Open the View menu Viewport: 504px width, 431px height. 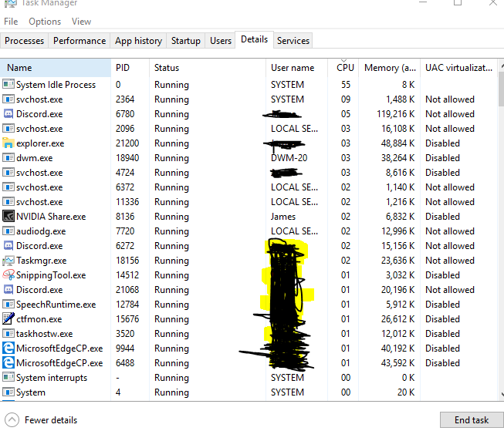pyautogui.click(x=81, y=22)
